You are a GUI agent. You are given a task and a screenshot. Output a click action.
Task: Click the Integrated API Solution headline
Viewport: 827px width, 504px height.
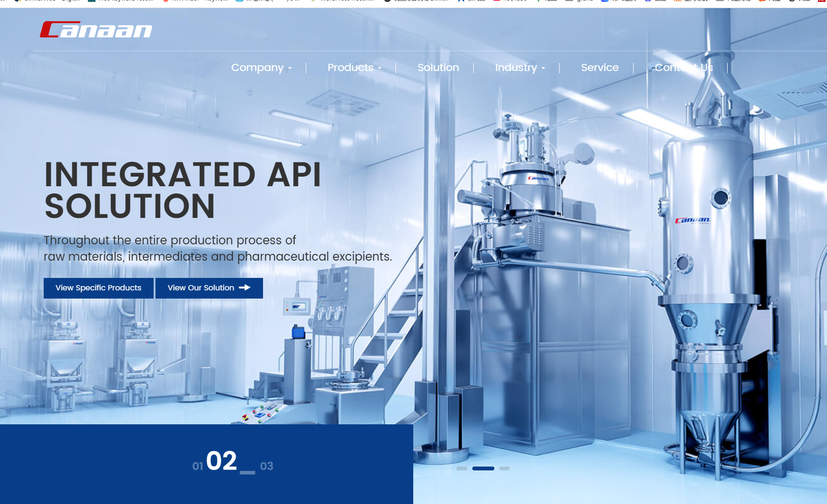tap(182, 190)
